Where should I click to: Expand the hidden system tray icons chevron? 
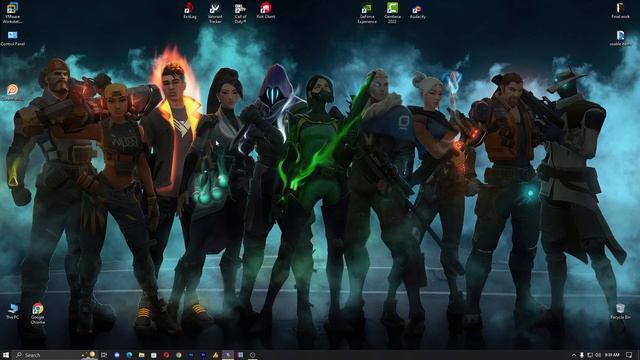(574, 355)
